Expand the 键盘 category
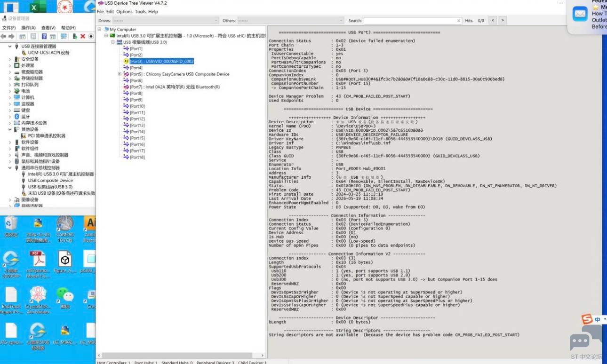The image size is (607, 364). [10, 110]
